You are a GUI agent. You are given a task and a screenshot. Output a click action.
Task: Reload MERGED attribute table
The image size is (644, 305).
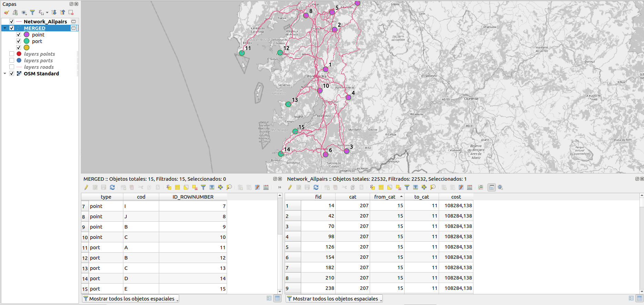pyautogui.click(x=112, y=187)
